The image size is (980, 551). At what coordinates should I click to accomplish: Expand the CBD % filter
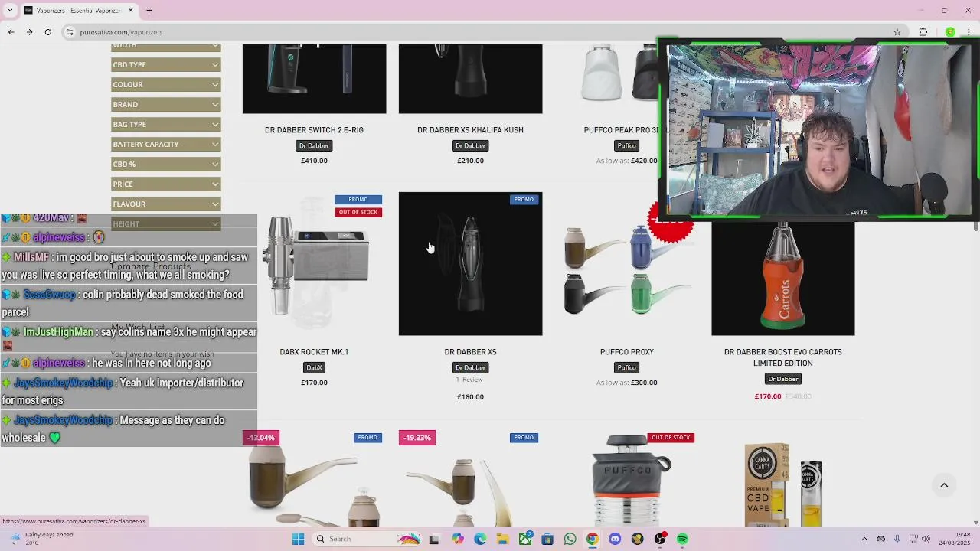165,164
